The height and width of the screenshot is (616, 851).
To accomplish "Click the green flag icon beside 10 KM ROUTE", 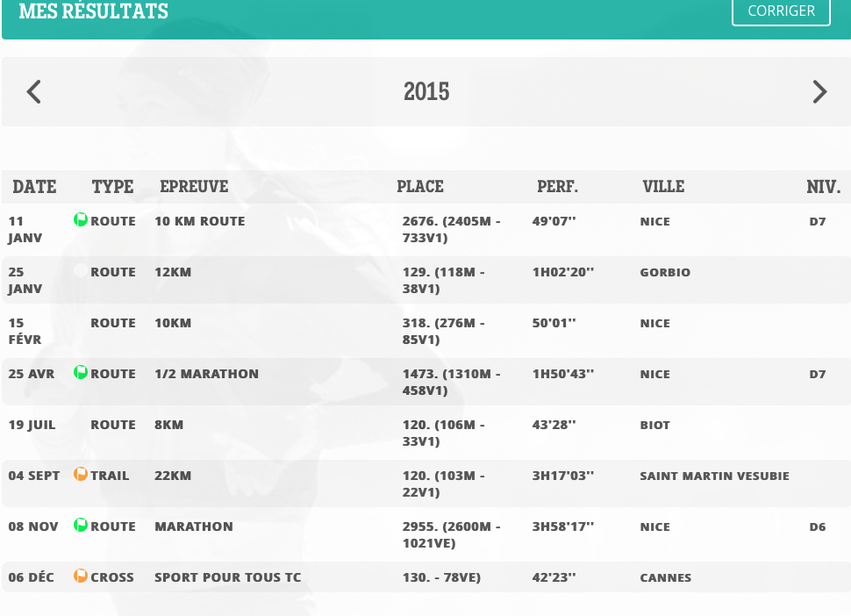I will point(81,220).
